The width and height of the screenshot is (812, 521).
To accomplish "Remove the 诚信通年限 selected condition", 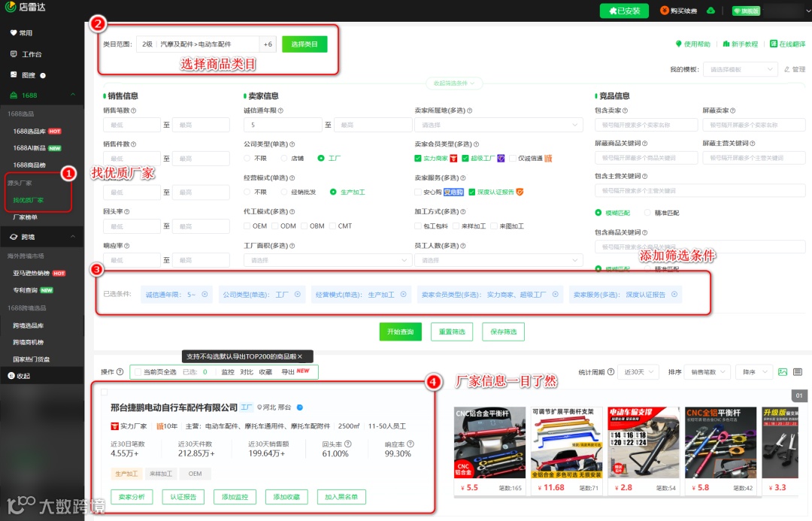I will point(205,294).
